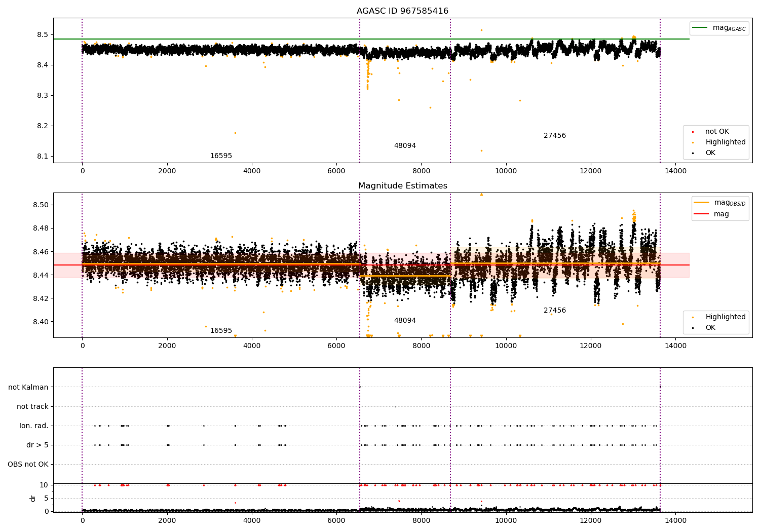
Task: Click the 8.50 y-tick on the middle plot
Action: [x=41, y=205]
